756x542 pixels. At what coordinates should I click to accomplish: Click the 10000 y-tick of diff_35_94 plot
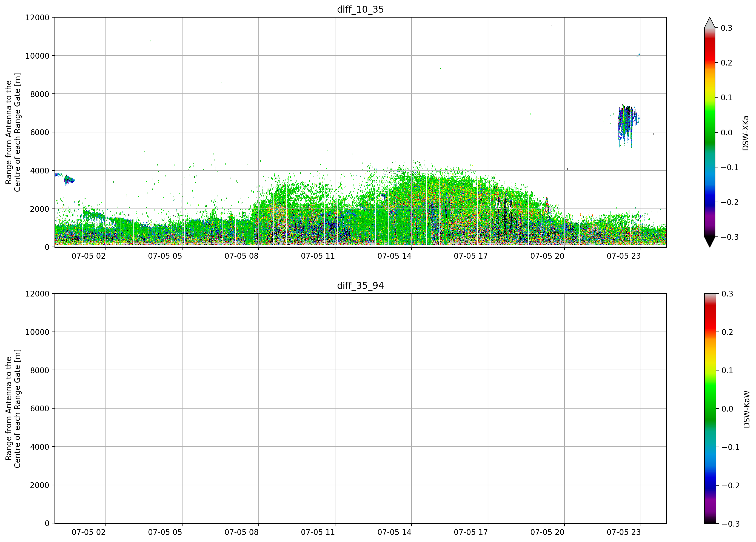pyautogui.click(x=37, y=332)
